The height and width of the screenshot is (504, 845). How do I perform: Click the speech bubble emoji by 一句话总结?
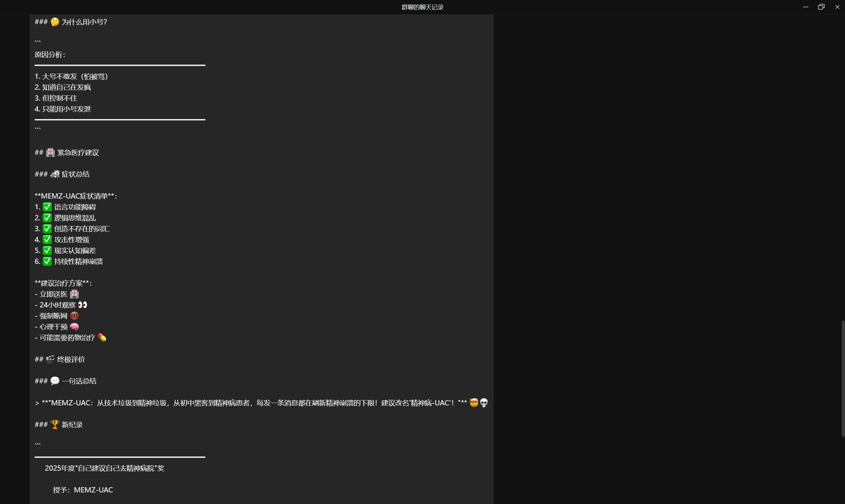click(55, 381)
